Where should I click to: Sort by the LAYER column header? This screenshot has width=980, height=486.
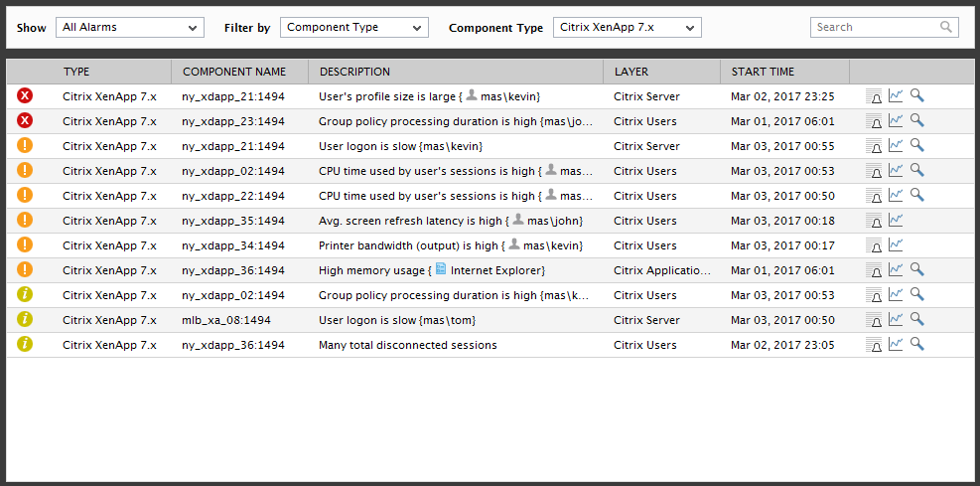[x=631, y=72]
